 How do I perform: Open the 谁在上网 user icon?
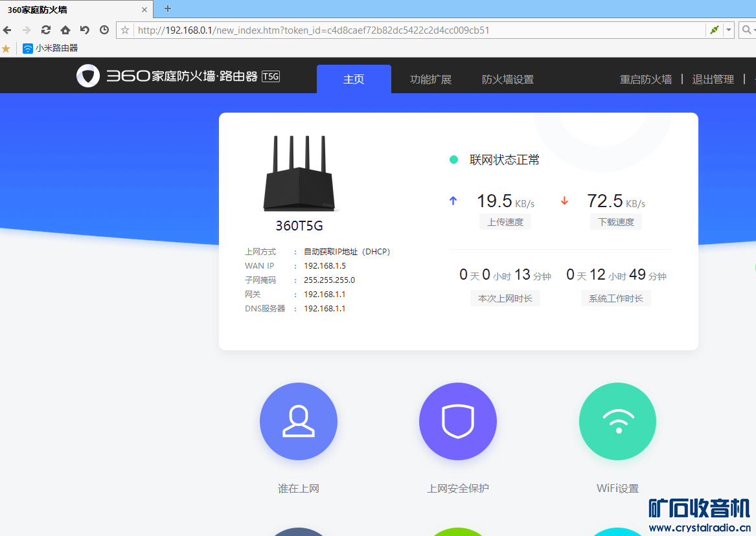tap(299, 421)
